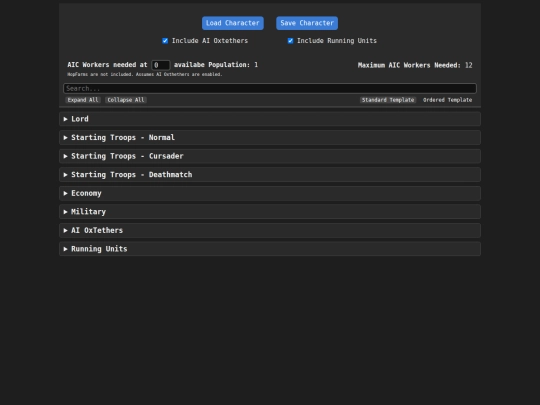Click the HopFarms are not included note
This screenshot has height=405, width=540.
point(145,74)
